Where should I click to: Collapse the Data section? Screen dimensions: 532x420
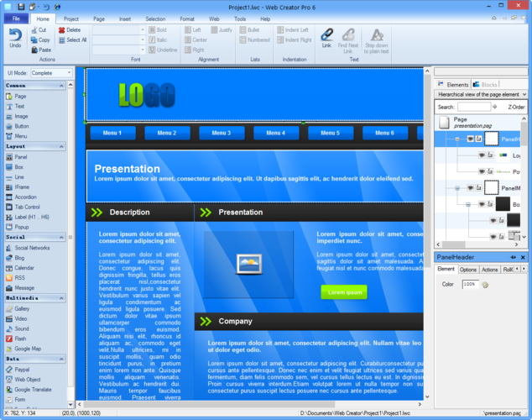pos(61,359)
